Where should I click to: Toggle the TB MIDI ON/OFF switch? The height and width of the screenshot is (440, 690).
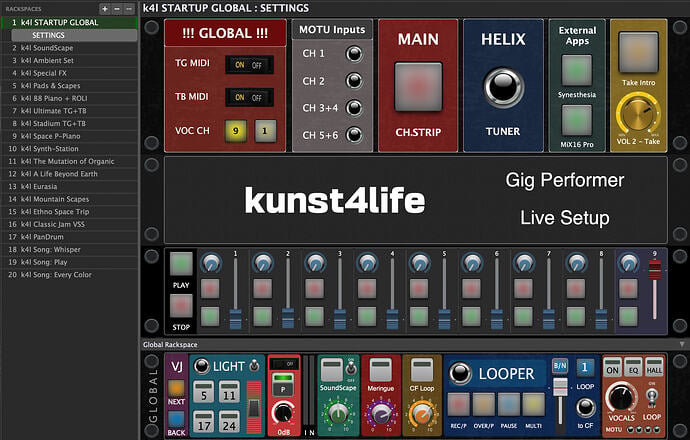tap(249, 97)
